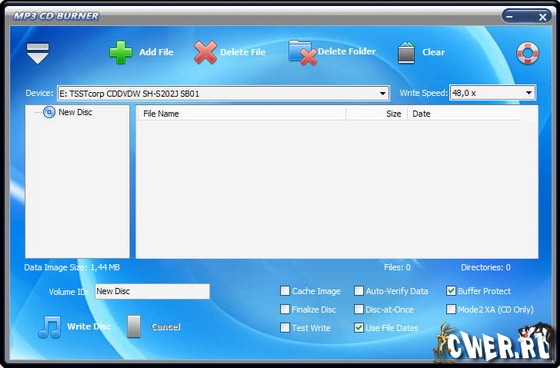Image resolution: width=560 pixels, height=368 pixels.
Task: Enable the Finalize Disc option
Action: tap(285, 309)
